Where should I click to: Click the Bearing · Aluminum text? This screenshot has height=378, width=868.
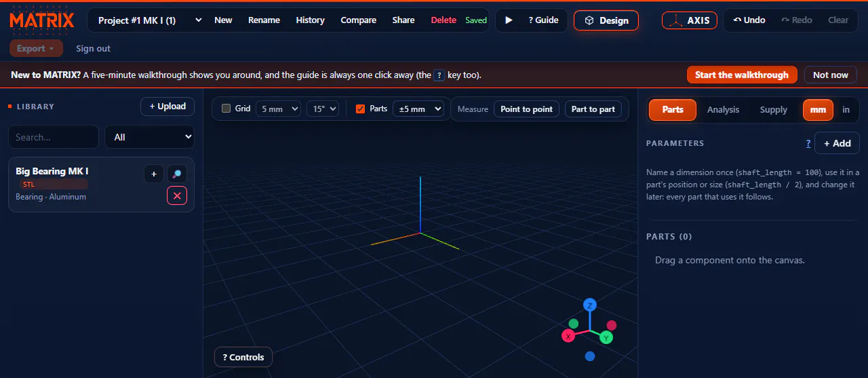[x=51, y=197]
